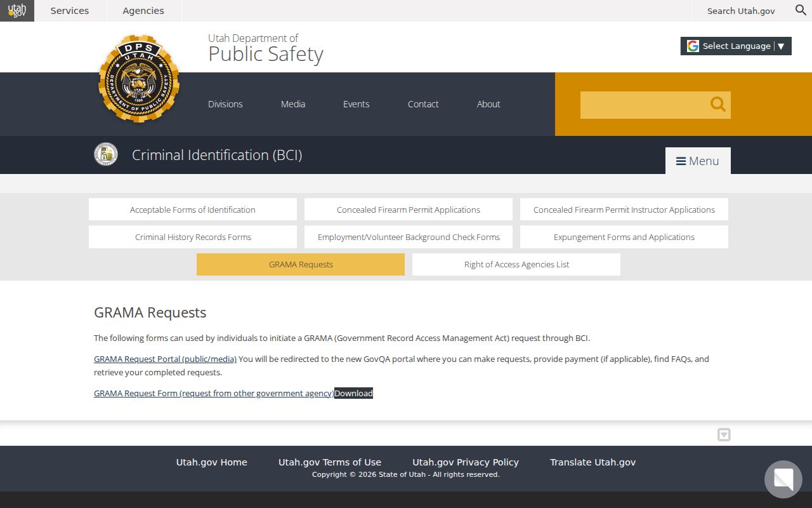The height and width of the screenshot is (508, 812).
Task: Open the Divisions navigation item
Action: [225, 104]
